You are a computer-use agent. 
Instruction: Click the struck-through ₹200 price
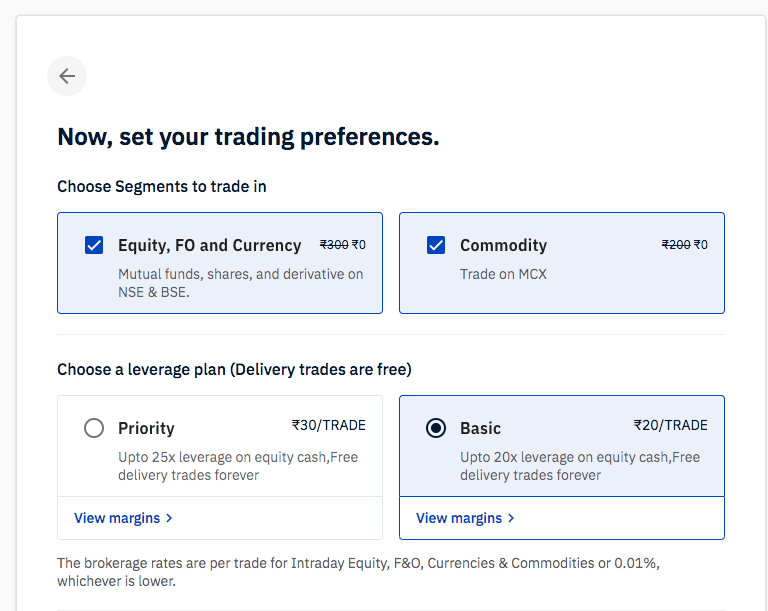(x=676, y=244)
